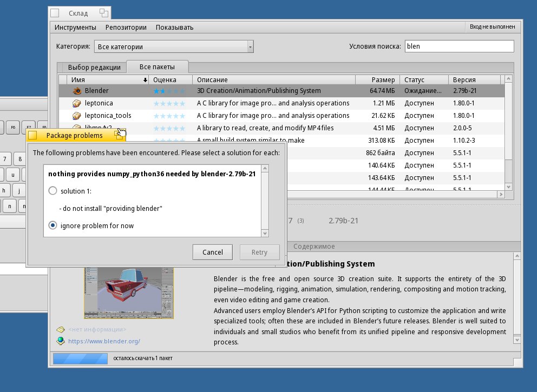Click 'A library to read, create, and modify MP4 files'
Image resolution: width=537 pixels, height=392 pixels.
tap(265, 128)
